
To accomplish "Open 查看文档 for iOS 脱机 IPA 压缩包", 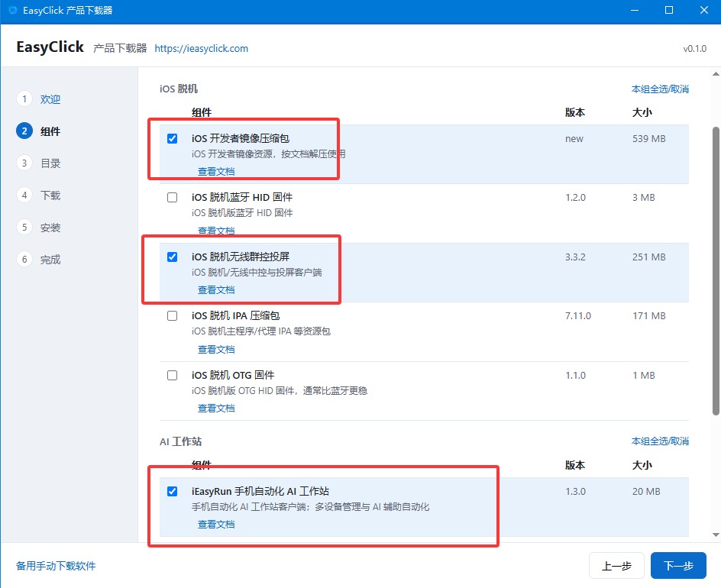I will coord(216,350).
